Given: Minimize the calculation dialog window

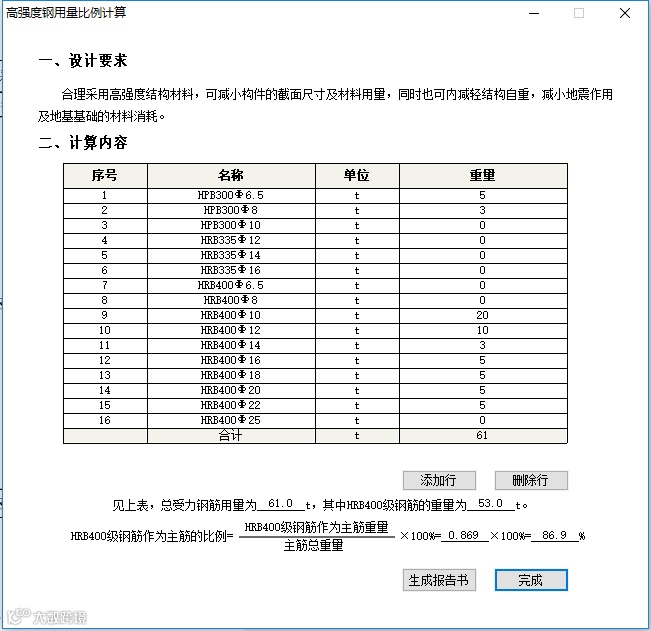Looking at the screenshot, I should tap(534, 13).
